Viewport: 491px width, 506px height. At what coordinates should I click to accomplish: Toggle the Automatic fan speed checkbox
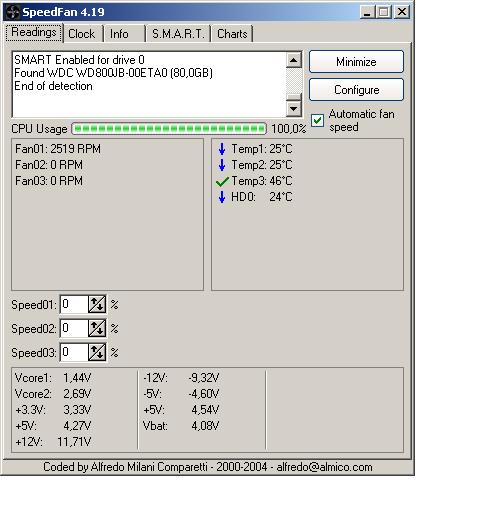pos(317,120)
